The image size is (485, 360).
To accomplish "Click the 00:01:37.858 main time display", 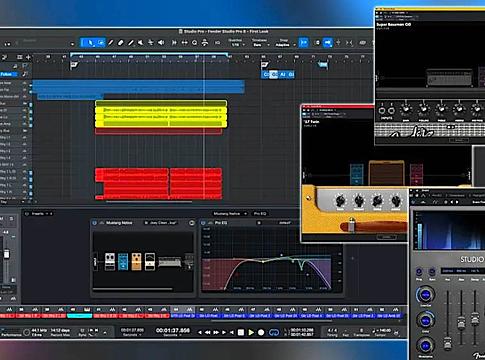I will [173, 330].
